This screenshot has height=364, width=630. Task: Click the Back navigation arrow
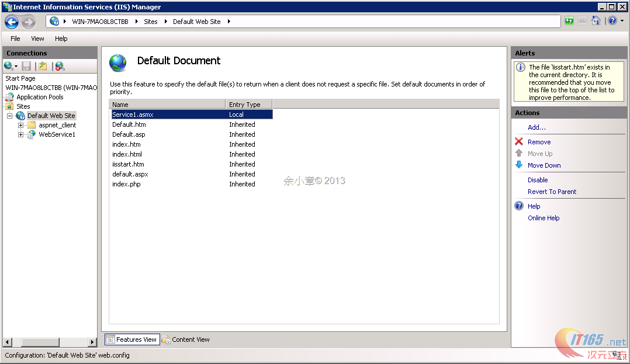(x=12, y=22)
